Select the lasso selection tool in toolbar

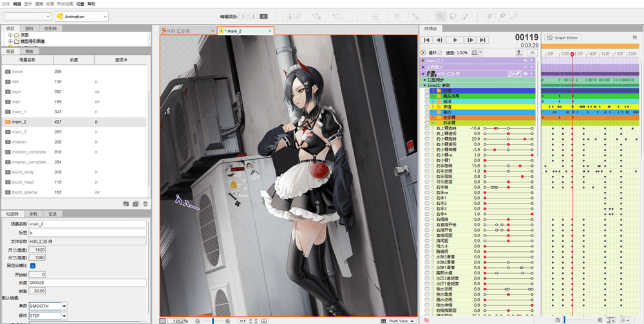pyautogui.click(x=452, y=17)
